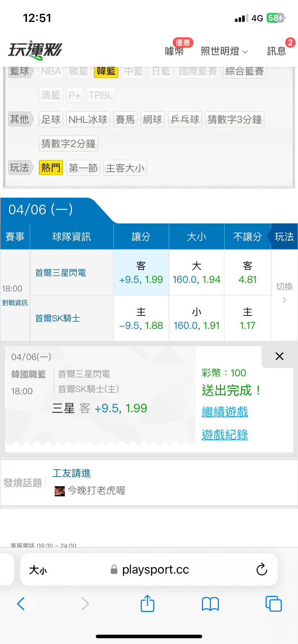Viewport: 298px width, 644px height.
Task: Open Safari bookmarks book icon
Action: (211, 604)
